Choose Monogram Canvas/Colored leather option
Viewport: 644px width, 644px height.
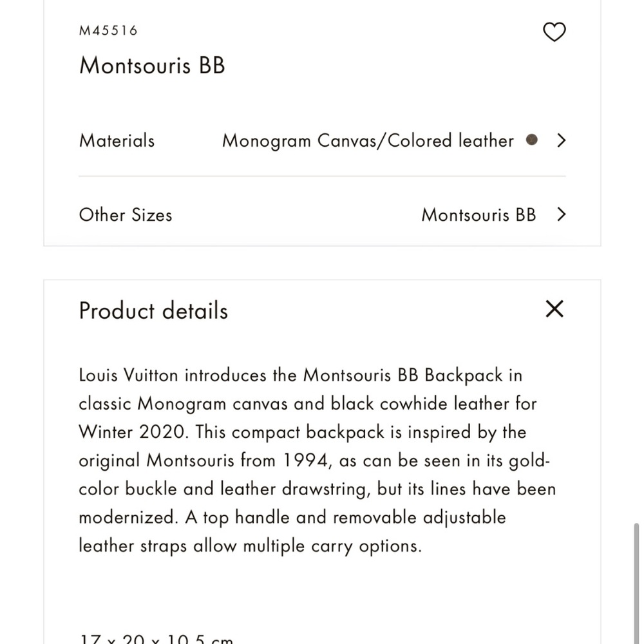coord(368,141)
